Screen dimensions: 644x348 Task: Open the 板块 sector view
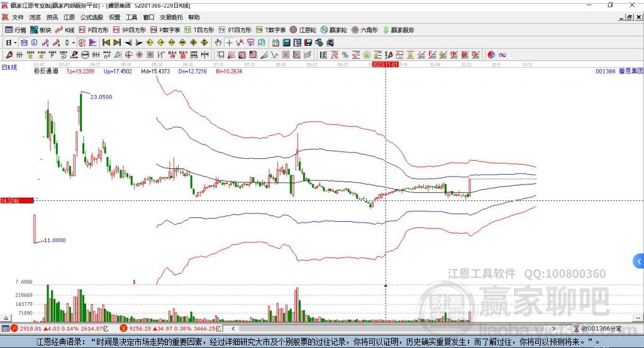[x=41, y=30]
